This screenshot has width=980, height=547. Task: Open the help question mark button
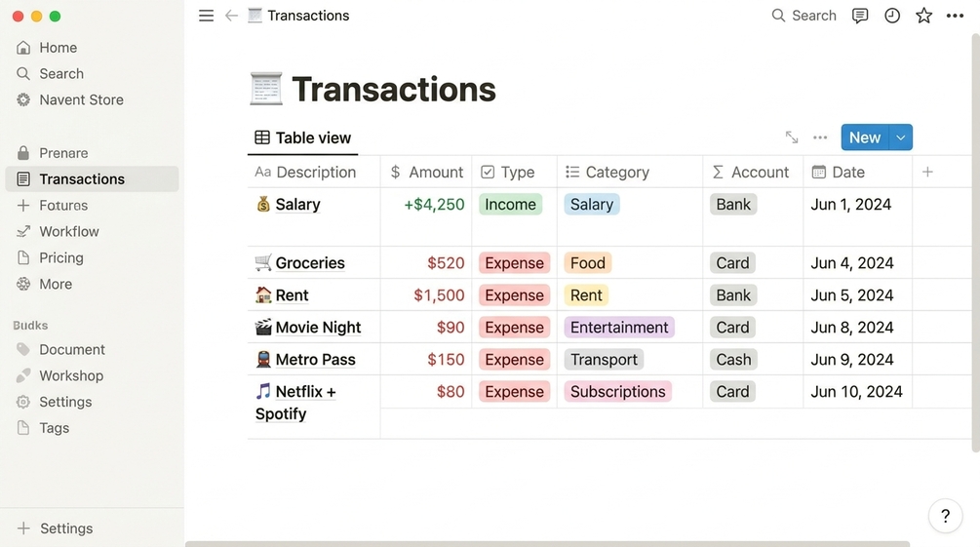click(x=945, y=516)
